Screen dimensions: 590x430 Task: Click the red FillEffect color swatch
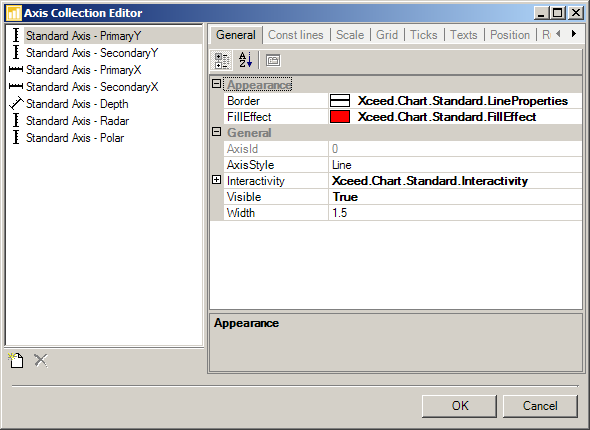click(x=340, y=117)
